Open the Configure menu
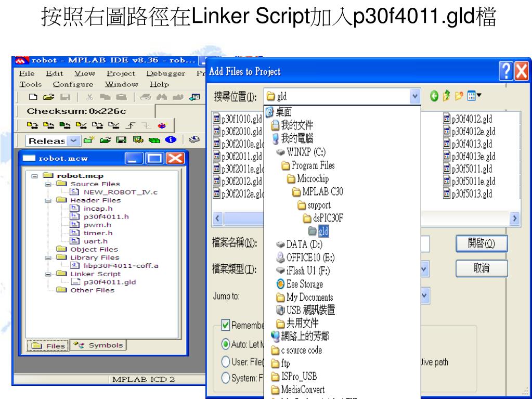This screenshot has height=399, width=532. point(73,84)
